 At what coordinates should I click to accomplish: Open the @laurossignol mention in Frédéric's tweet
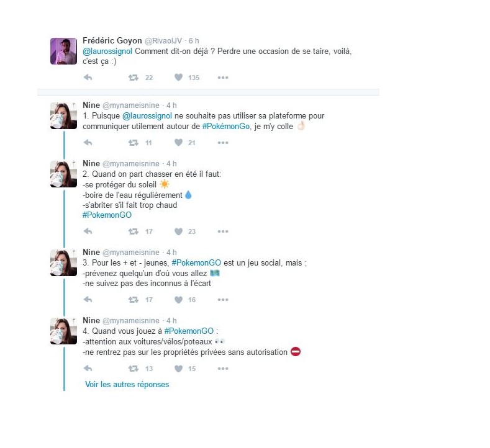(107, 52)
